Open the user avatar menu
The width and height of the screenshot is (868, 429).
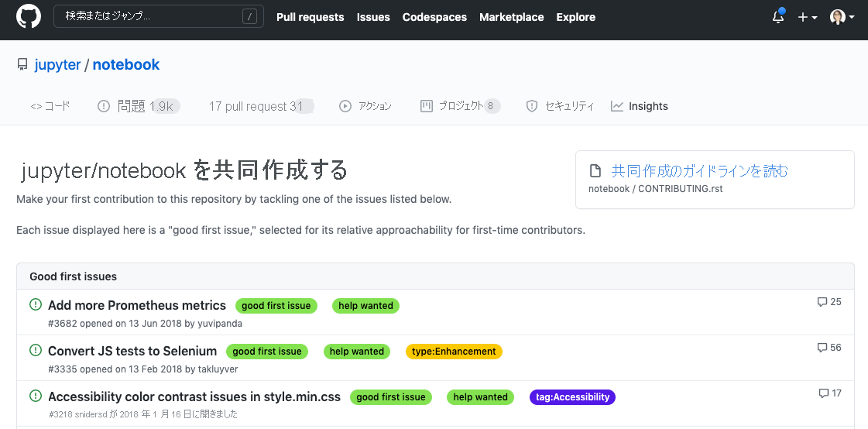842,17
